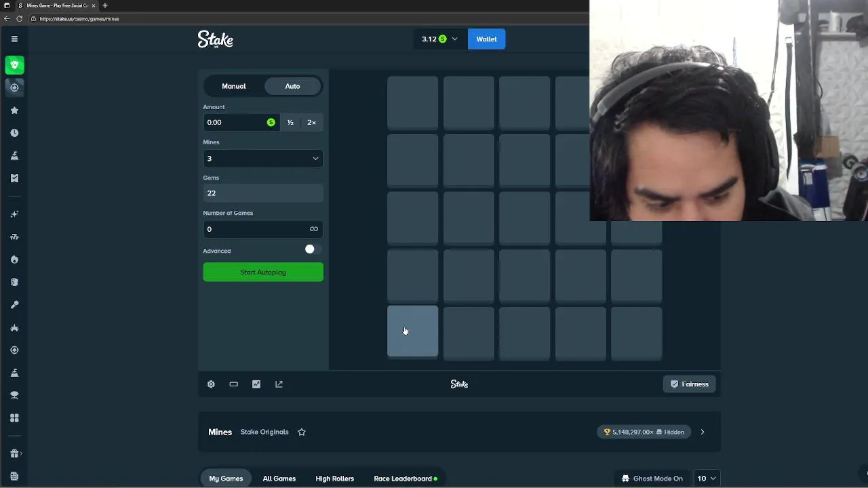The image size is (868, 488).
Task: Open the My Bets sidebar icon
Action: (14, 178)
